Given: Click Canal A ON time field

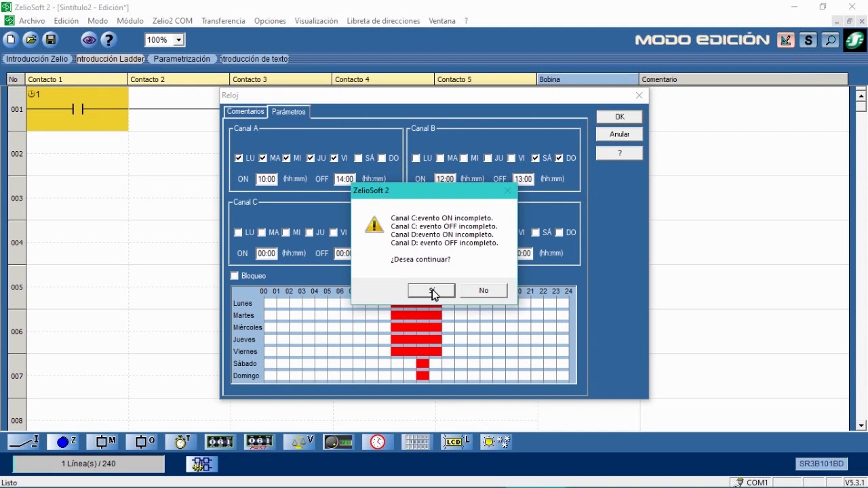Looking at the screenshot, I should tap(267, 179).
